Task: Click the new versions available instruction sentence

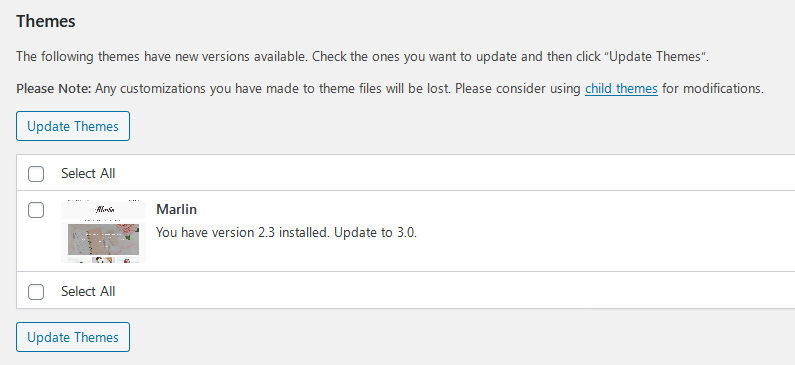Action: tap(363, 56)
